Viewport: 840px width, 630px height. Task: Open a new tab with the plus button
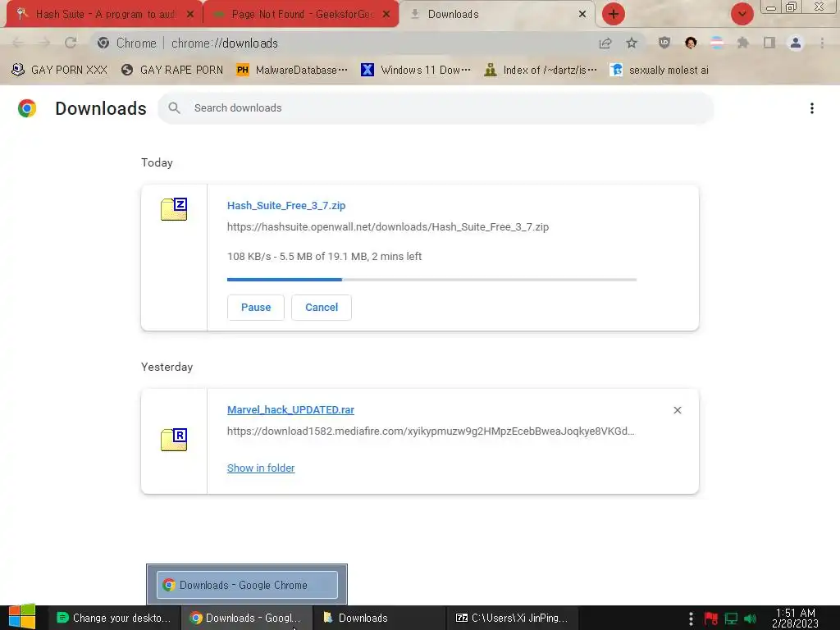tap(614, 14)
